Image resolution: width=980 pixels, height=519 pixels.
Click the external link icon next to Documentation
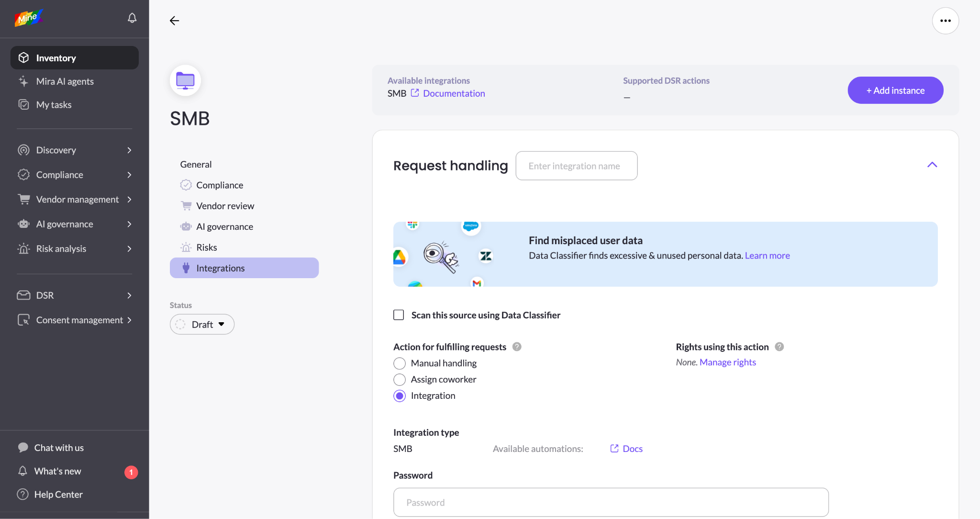tap(415, 93)
